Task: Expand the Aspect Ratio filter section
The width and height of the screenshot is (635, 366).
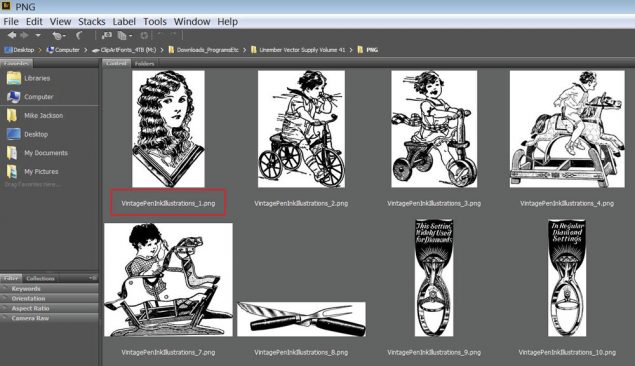Action: click(49, 308)
